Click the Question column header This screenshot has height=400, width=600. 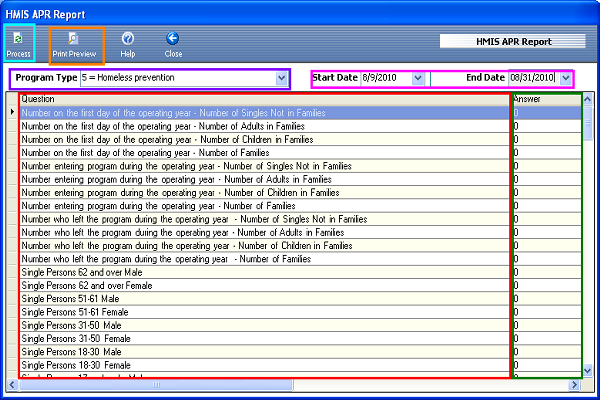click(264, 99)
